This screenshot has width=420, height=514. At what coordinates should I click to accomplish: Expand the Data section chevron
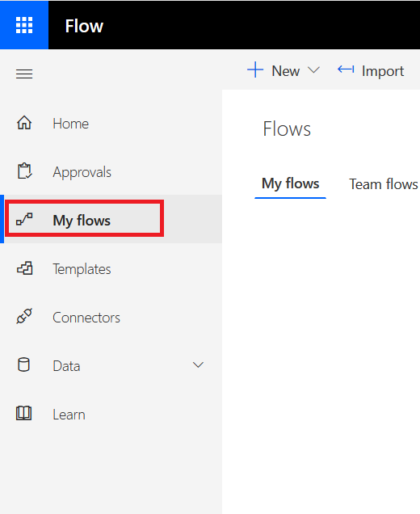tap(198, 364)
